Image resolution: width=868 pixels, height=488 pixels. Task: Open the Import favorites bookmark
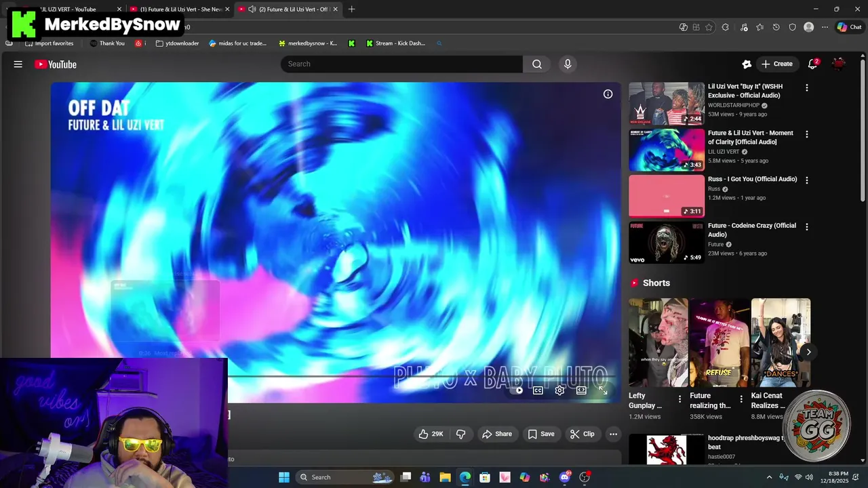point(49,43)
